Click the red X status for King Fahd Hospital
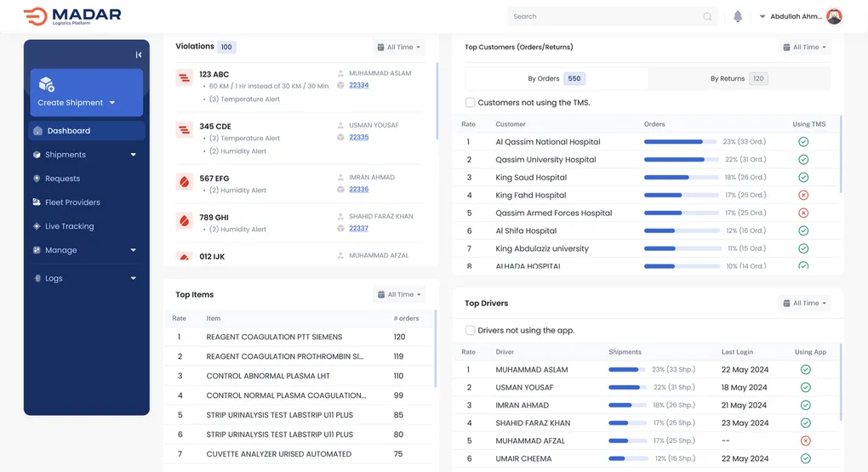 [803, 196]
